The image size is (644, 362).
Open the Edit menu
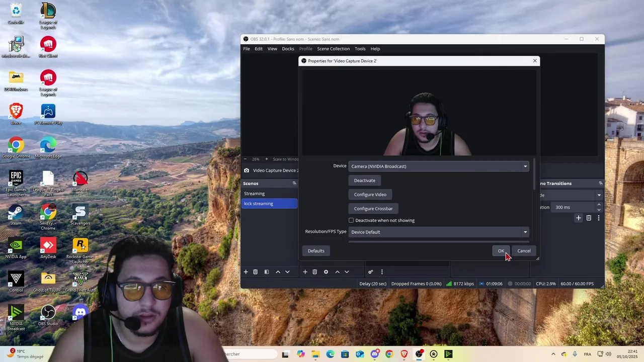point(259,49)
